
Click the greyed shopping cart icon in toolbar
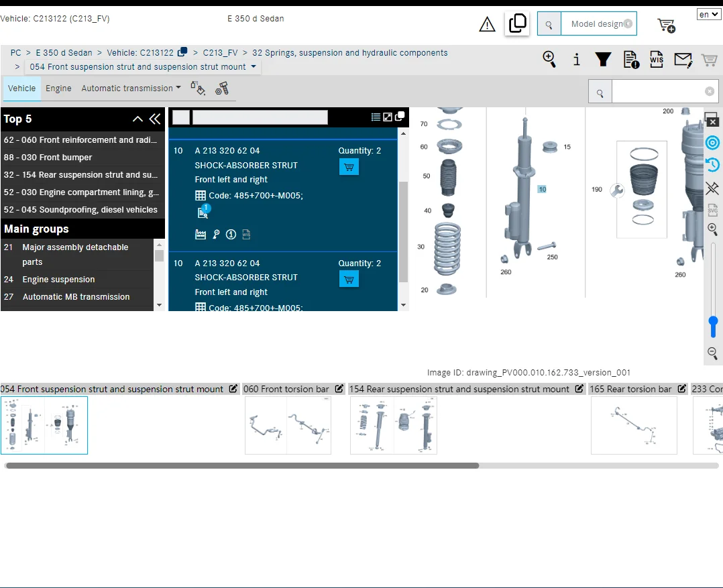pyautogui.click(x=709, y=60)
